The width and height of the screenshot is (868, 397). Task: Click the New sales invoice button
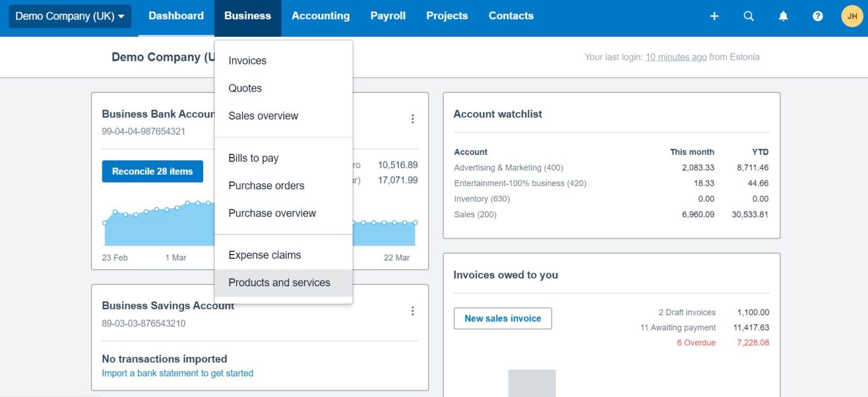[503, 318]
